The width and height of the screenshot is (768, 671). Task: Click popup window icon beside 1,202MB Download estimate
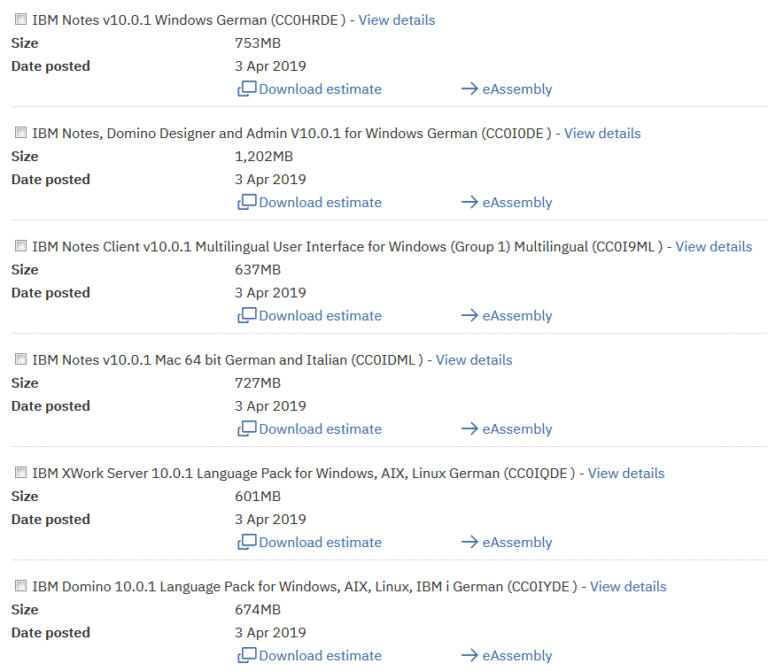[x=247, y=202]
